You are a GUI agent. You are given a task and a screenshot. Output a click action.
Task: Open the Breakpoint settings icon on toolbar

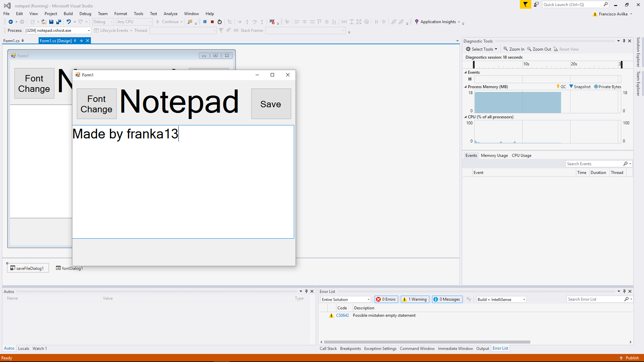coord(272,21)
